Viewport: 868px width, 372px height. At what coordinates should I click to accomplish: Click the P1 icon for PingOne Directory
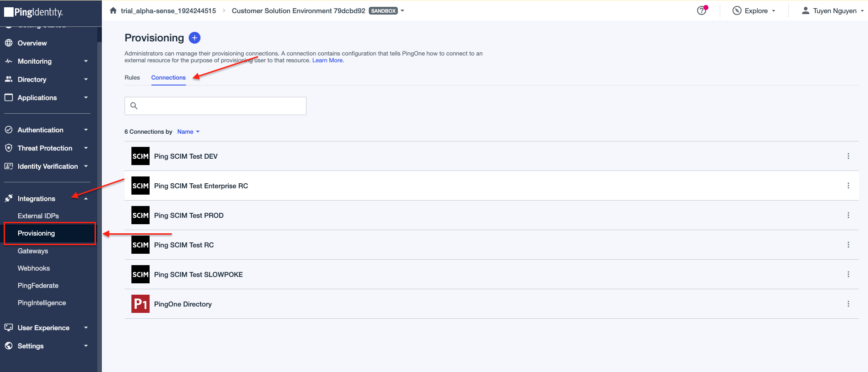(140, 304)
